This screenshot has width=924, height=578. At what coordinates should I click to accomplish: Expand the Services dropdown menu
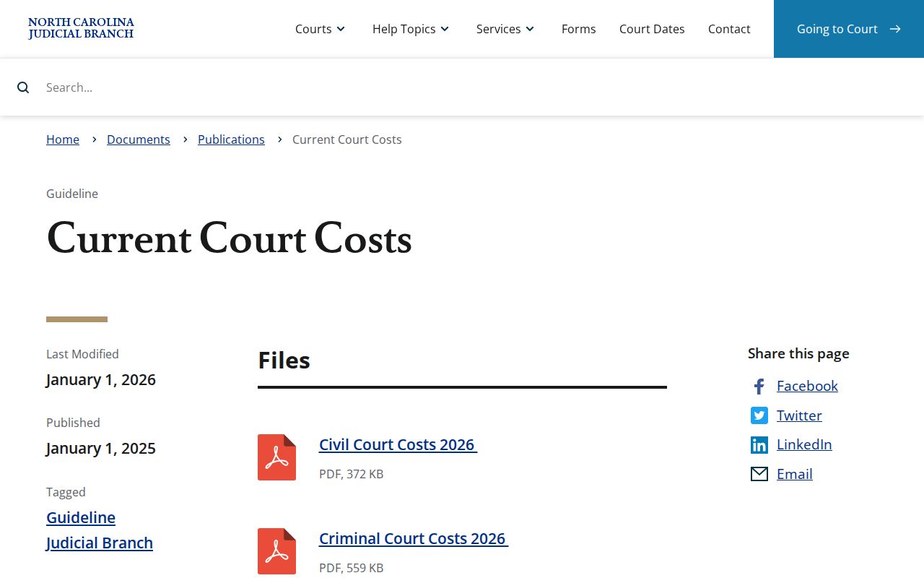click(505, 29)
